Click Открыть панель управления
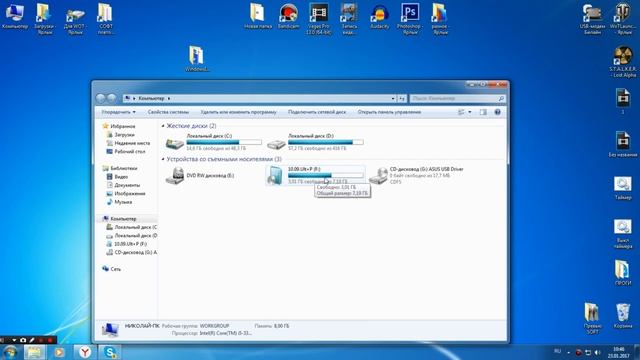640x360 pixels. (x=389, y=112)
